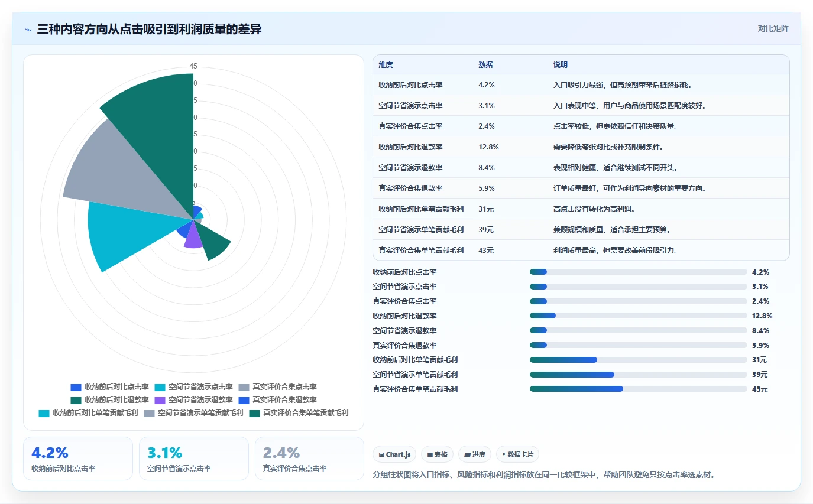
Task: Select table row 收纳前后对比点击率
Action: 581,85
